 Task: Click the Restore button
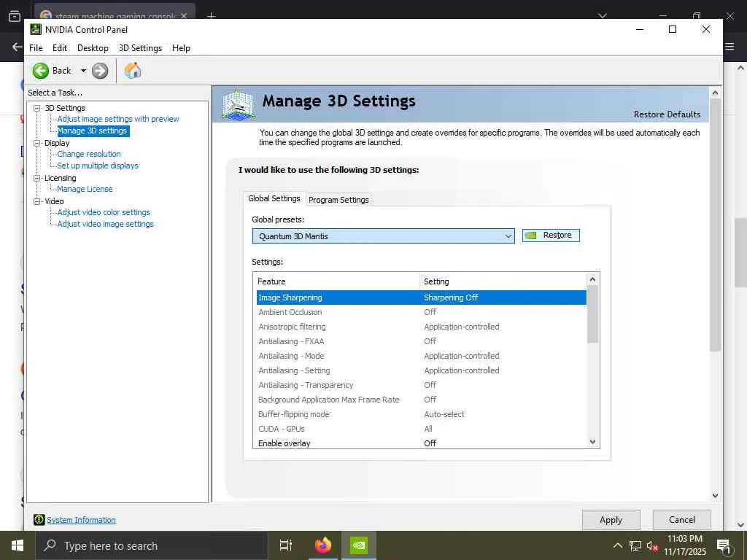click(551, 236)
